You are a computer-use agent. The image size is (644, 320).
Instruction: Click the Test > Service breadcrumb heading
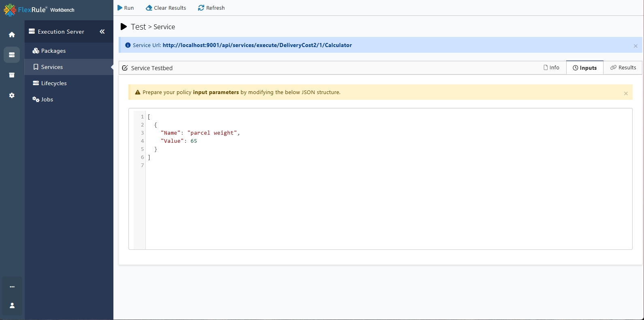[153, 27]
